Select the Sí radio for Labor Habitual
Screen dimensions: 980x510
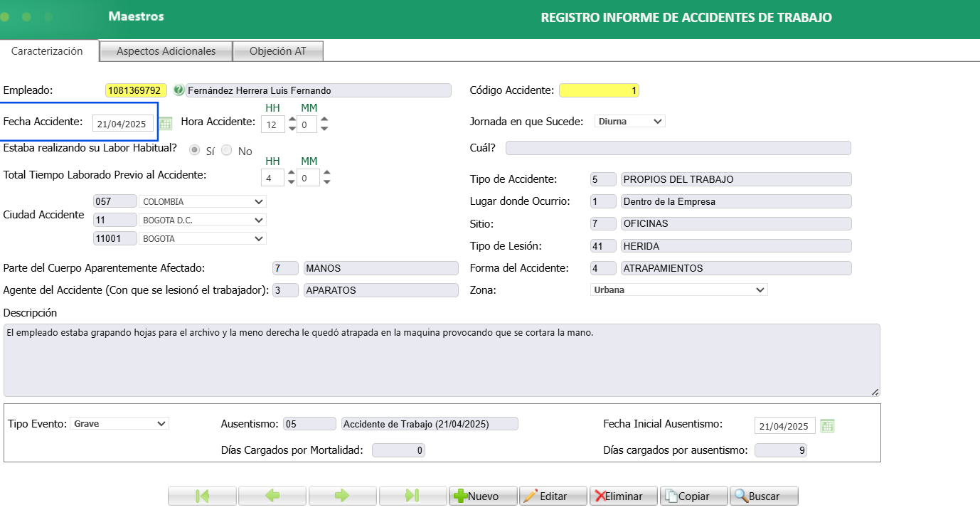(x=193, y=150)
